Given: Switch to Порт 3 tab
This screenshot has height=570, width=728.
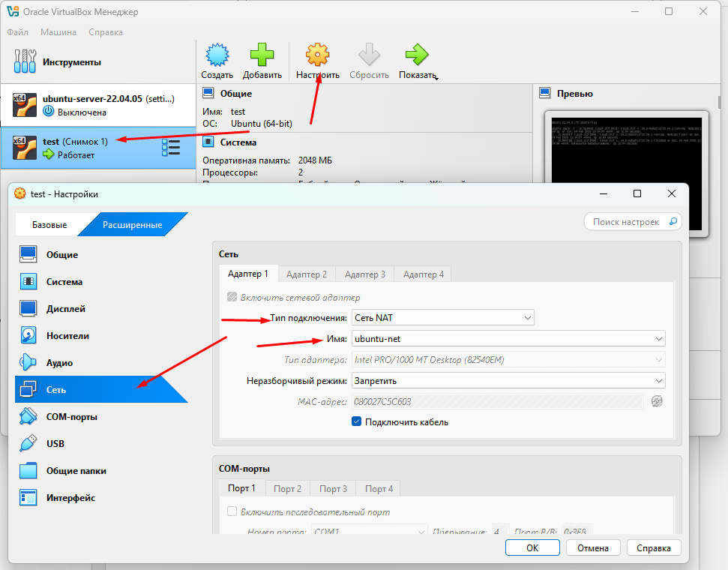Looking at the screenshot, I should pos(333,489).
